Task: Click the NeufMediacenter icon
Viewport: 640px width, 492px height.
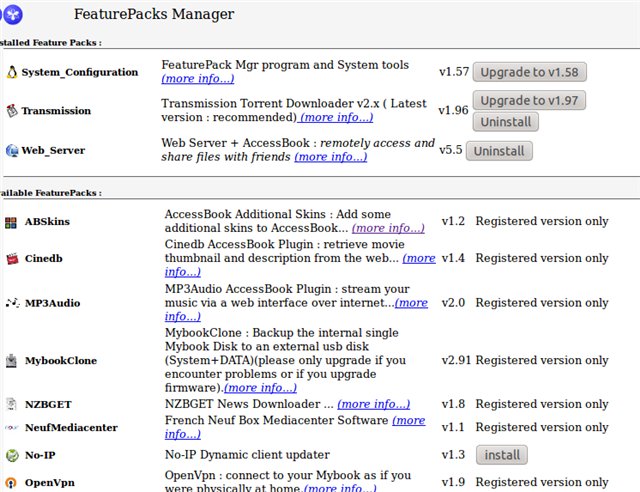Action: [x=12, y=427]
